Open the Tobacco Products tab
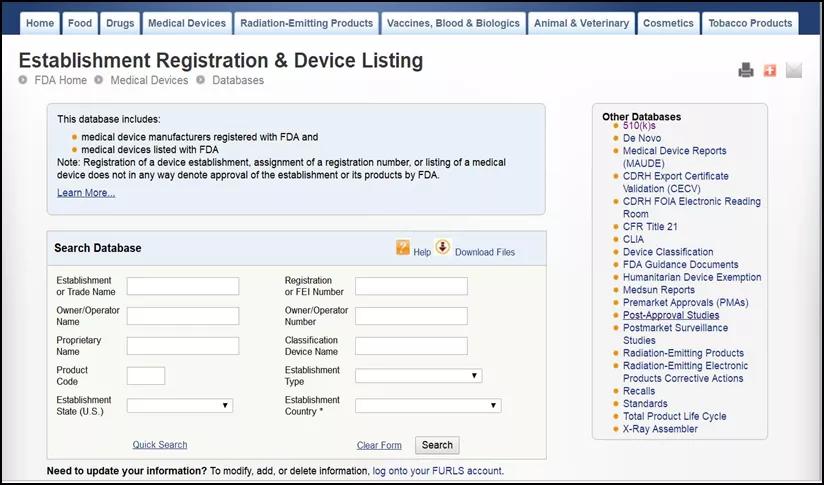Viewport: 824px width, 485px height. coord(750,23)
